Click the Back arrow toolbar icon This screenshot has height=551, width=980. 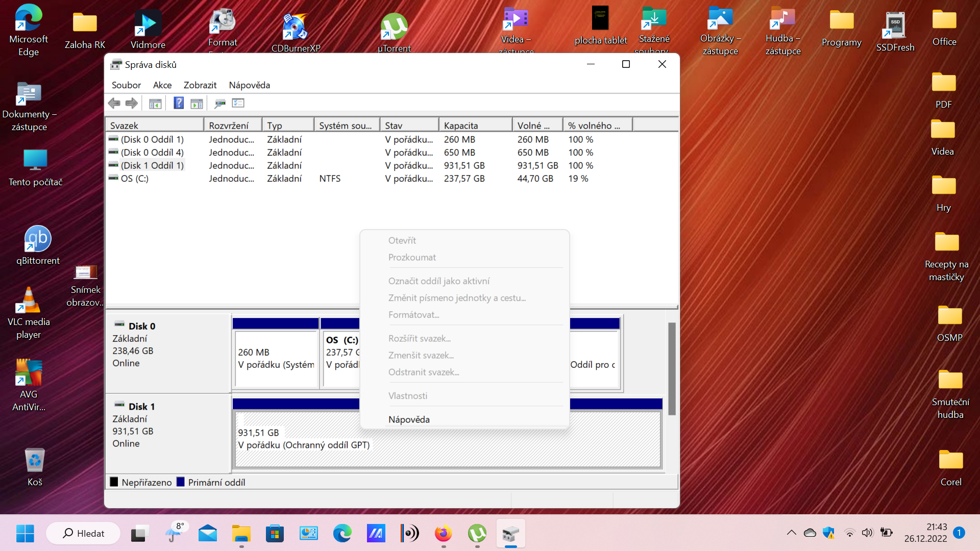(114, 103)
